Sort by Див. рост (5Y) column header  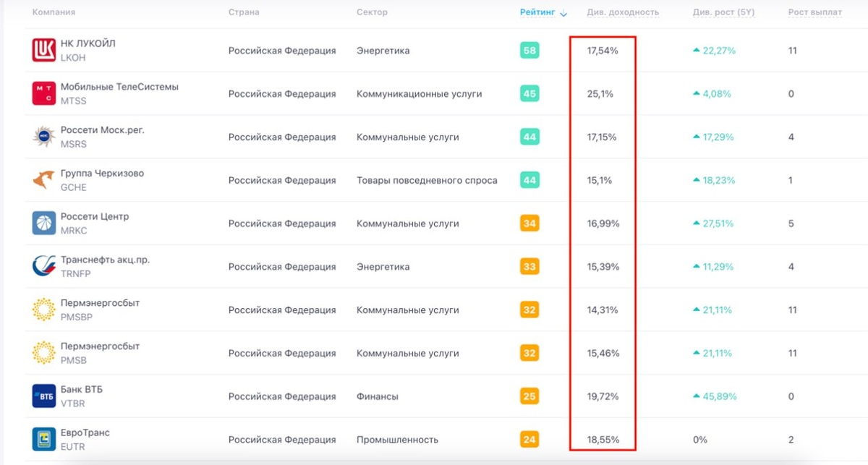tap(723, 12)
